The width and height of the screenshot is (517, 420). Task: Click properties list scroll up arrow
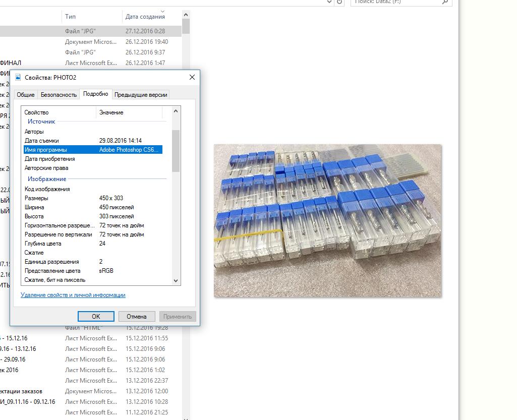pyautogui.click(x=176, y=111)
